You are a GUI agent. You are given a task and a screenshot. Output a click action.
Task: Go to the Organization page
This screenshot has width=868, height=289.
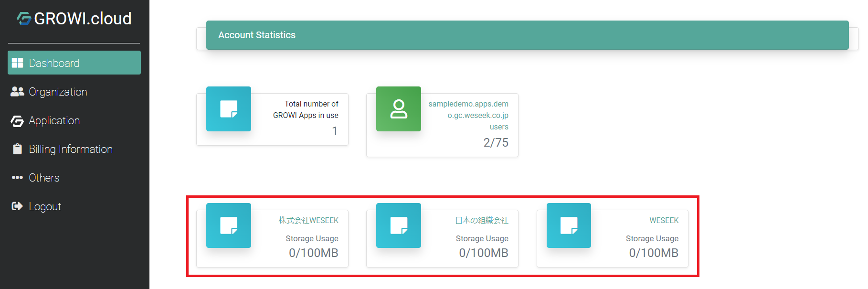(x=58, y=92)
